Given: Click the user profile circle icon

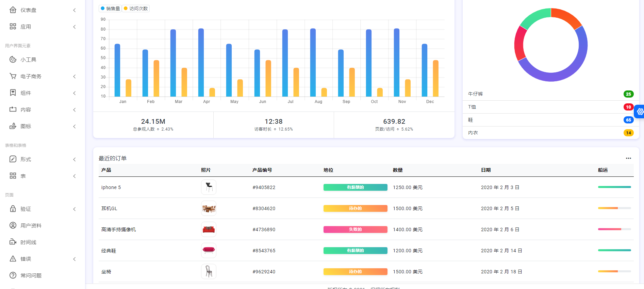Looking at the screenshot, I should point(13,225).
